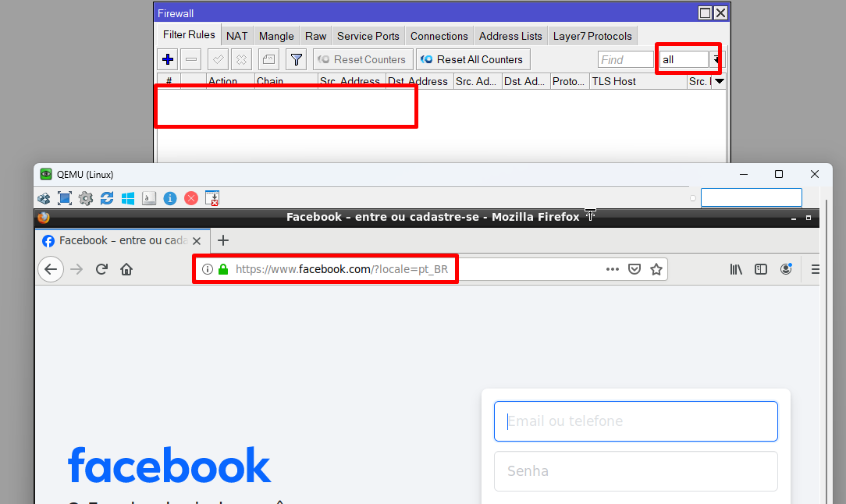Click the red circle X icon in QEMU
The height and width of the screenshot is (504, 846).
pyautogui.click(x=191, y=199)
